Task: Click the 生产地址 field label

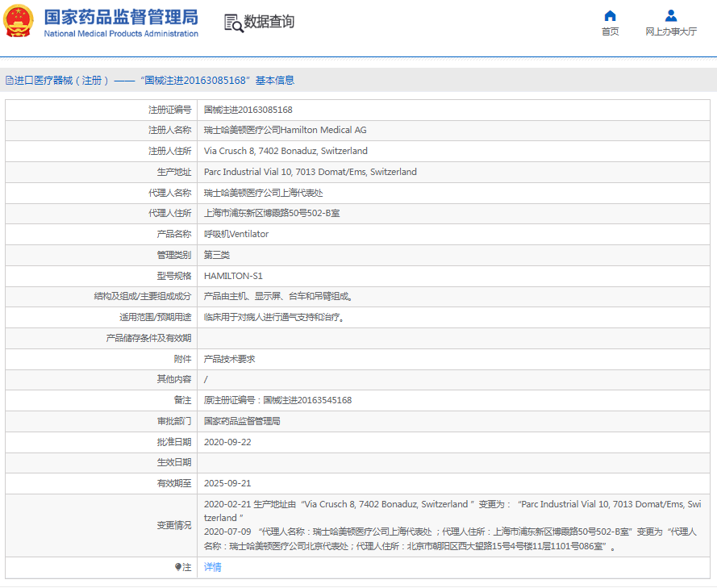Action: click(x=174, y=172)
